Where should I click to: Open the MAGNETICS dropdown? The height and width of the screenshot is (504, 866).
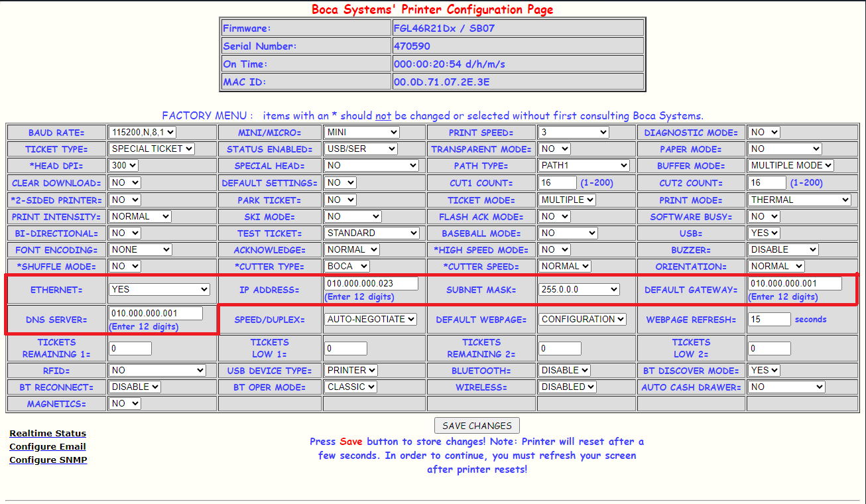(x=125, y=403)
